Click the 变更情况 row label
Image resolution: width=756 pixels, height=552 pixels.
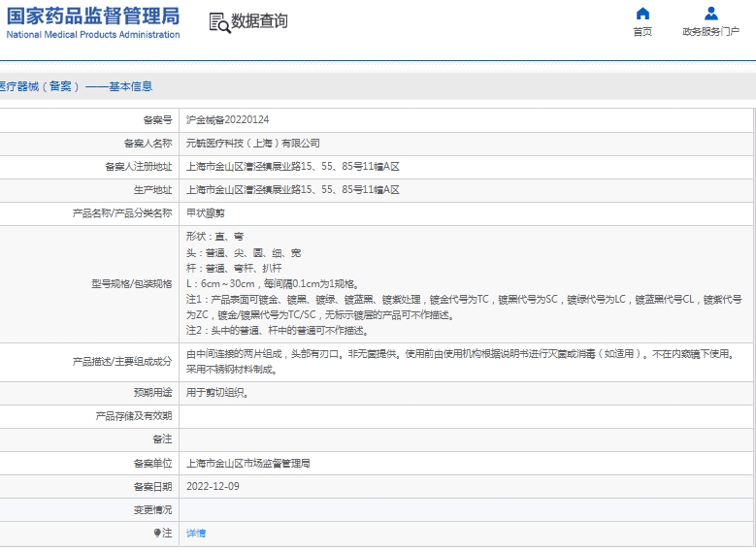152,509
